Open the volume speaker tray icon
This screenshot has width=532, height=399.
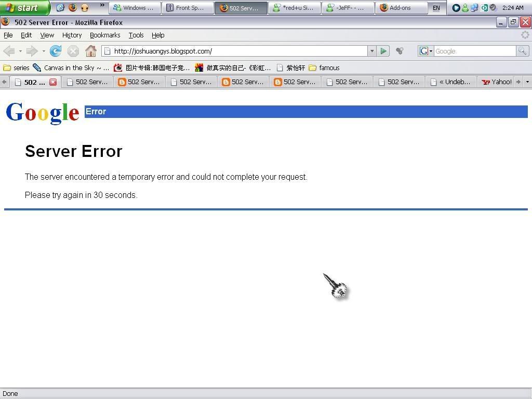pos(493,7)
